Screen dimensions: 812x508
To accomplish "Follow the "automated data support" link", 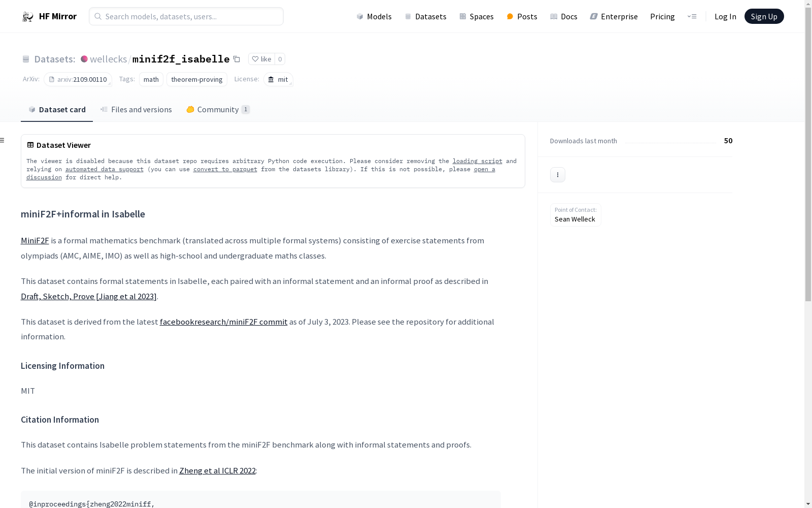I will (105, 169).
